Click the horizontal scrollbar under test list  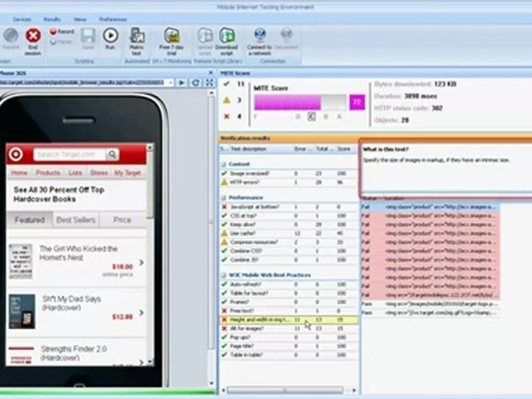point(285,390)
